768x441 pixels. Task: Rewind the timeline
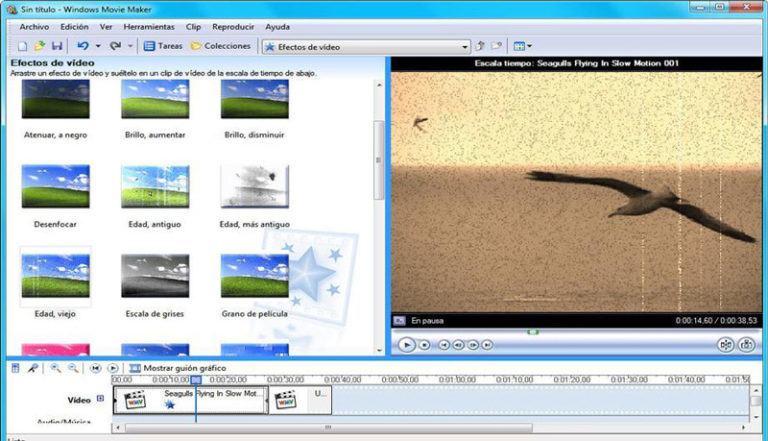(96, 368)
